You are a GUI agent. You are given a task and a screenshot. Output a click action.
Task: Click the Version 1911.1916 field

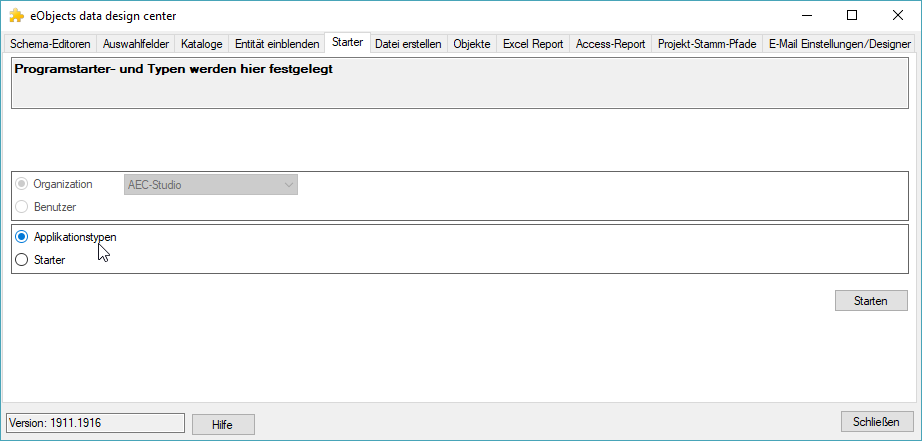95,423
